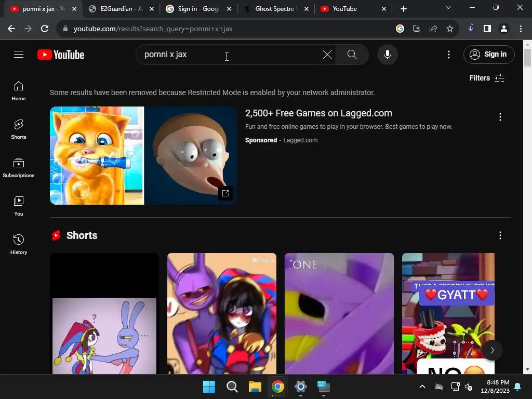The height and width of the screenshot is (399, 532).
Task: Open Shorts from the sidebar
Action: [x=19, y=129]
